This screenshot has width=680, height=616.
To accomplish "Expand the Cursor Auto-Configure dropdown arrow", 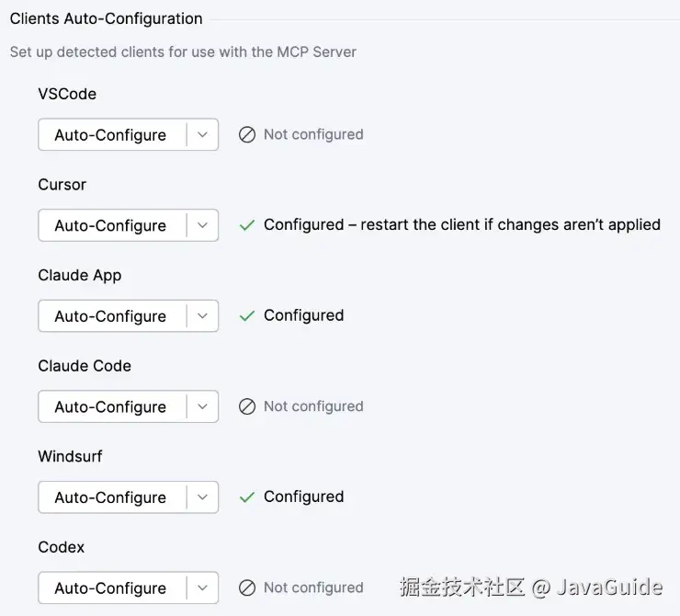I will (202, 225).
